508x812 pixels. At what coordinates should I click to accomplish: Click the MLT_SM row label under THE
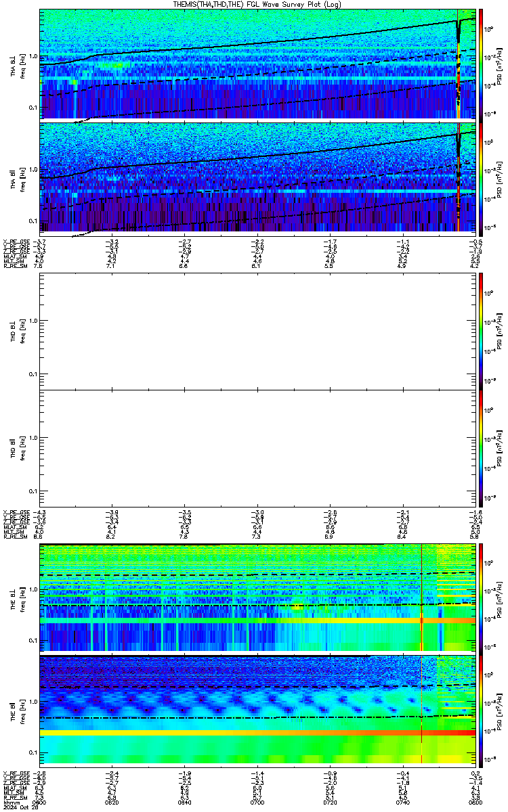(13, 793)
